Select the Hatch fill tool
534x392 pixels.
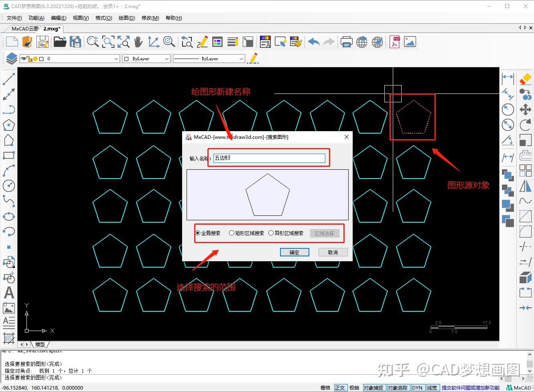[x=9, y=338]
